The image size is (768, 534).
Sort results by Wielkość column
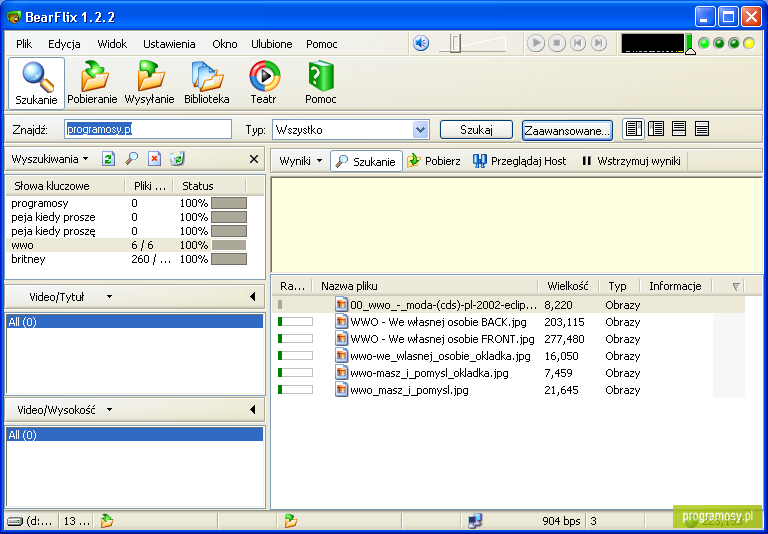coord(568,286)
